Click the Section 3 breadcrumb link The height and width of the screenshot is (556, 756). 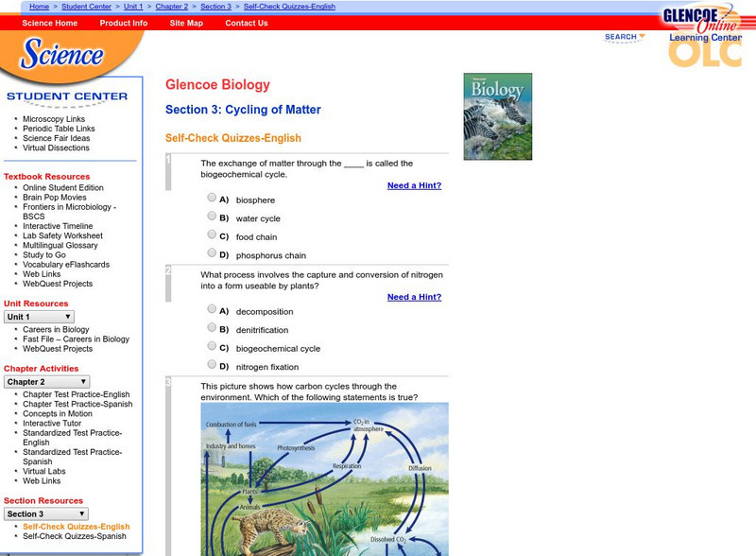click(x=215, y=7)
